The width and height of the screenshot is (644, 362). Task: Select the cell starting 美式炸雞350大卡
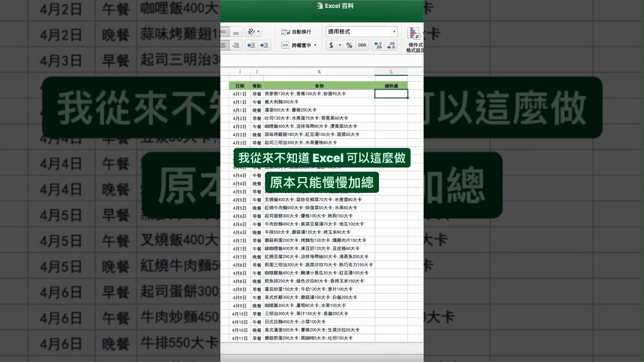pos(319,297)
